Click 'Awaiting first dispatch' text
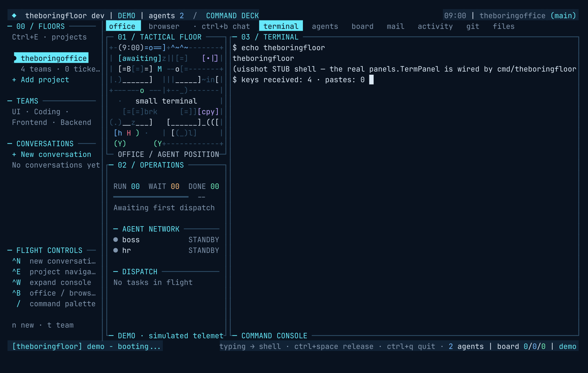This screenshot has width=588, height=373. 164,208
